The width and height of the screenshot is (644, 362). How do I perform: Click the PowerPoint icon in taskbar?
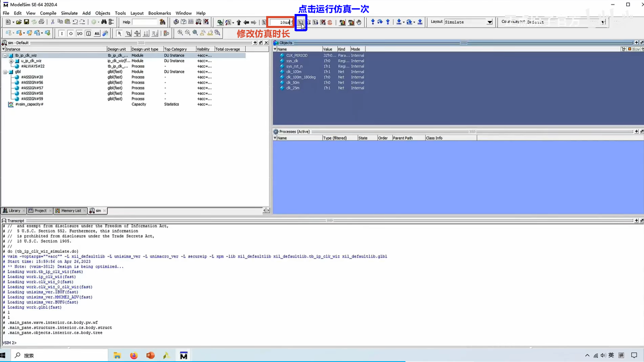[x=150, y=355]
